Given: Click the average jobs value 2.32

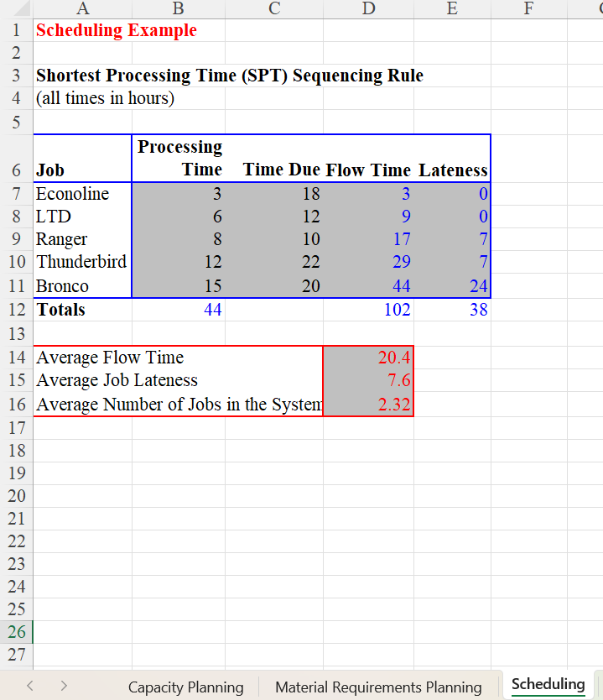Looking at the screenshot, I should coord(368,405).
